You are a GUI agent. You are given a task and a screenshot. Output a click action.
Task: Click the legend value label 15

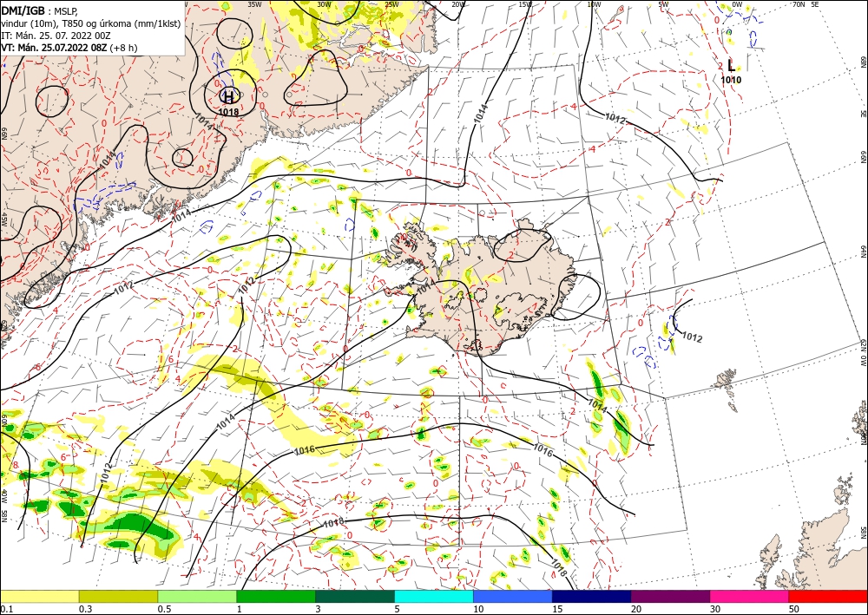tap(557, 609)
